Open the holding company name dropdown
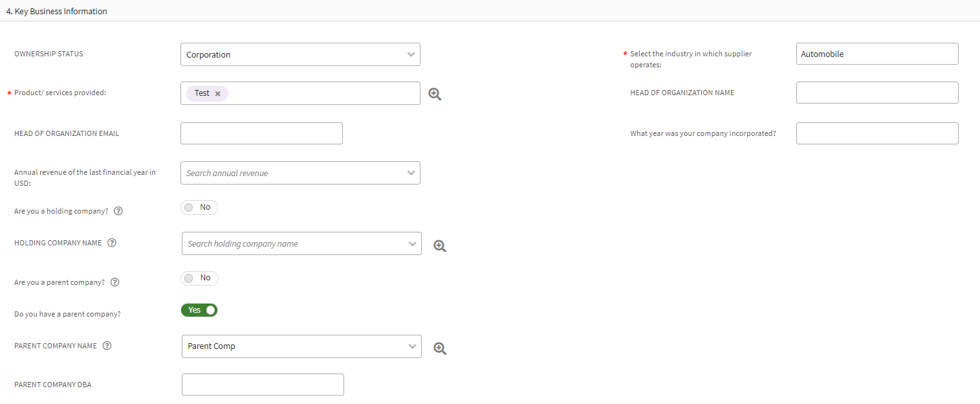Screen dimensions: 980x404 (x=301, y=243)
